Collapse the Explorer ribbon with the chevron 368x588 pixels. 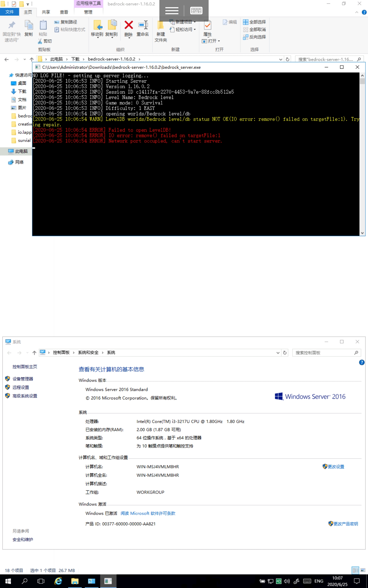click(x=356, y=12)
